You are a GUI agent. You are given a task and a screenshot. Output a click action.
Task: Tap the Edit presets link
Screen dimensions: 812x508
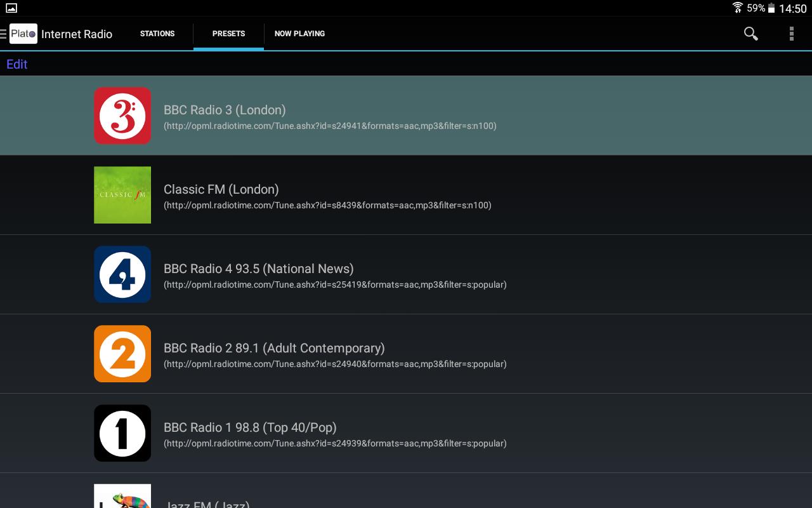pos(17,64)
